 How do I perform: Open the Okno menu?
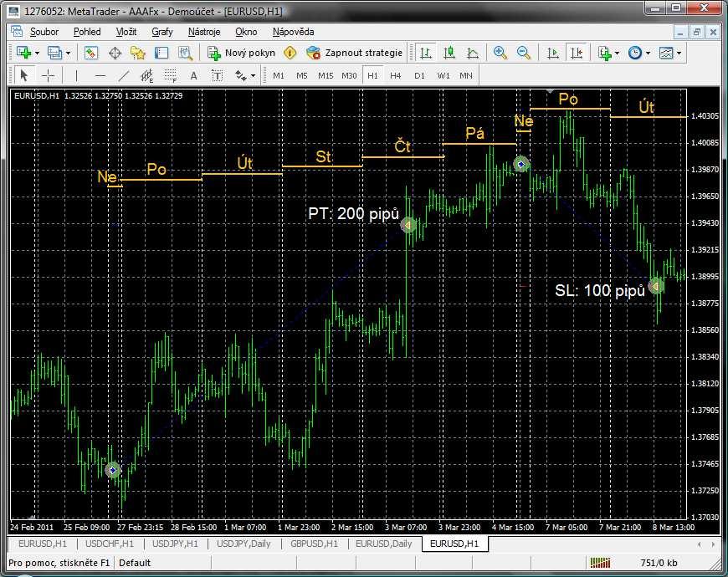point(246,32)
